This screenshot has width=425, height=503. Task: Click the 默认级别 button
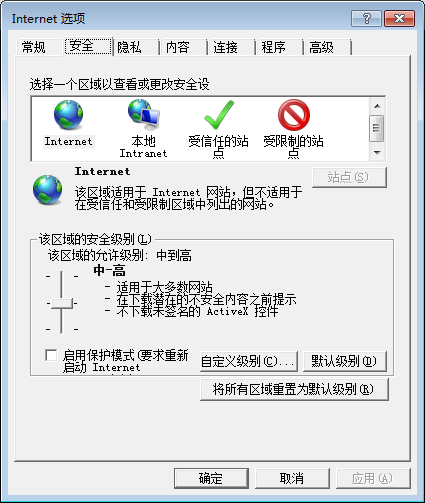tap(345, 361)
